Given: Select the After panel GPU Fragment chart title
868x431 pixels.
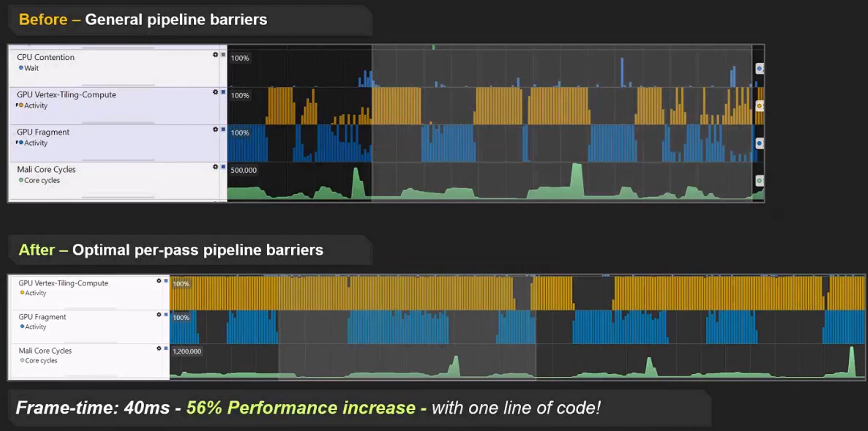Looking at the screenshot, I should (42, 317).
